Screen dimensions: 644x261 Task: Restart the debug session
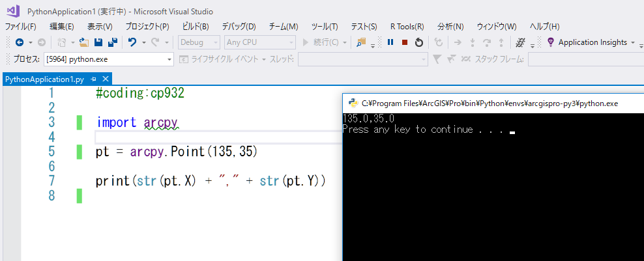coord(419,42)
